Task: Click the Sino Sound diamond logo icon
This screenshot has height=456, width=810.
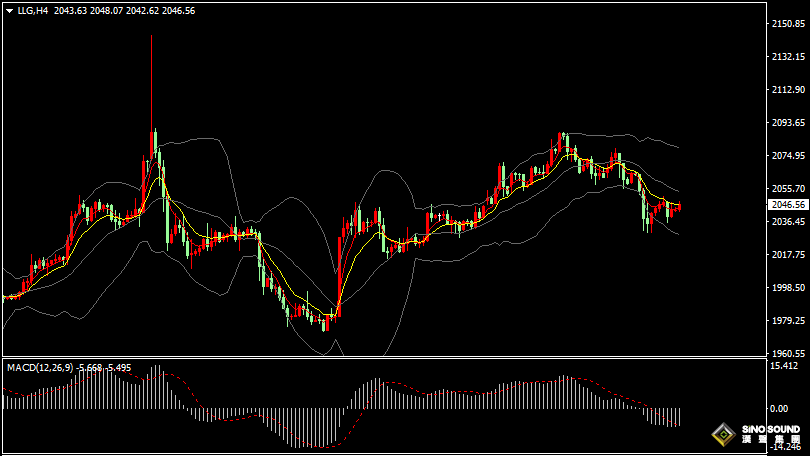Action: coord(723,436)
